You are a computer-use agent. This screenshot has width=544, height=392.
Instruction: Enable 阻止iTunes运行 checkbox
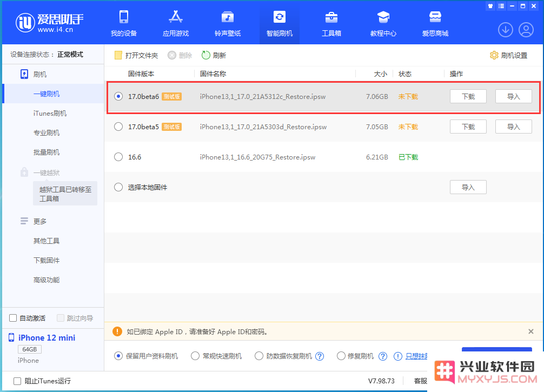click(x=17, y=381)
